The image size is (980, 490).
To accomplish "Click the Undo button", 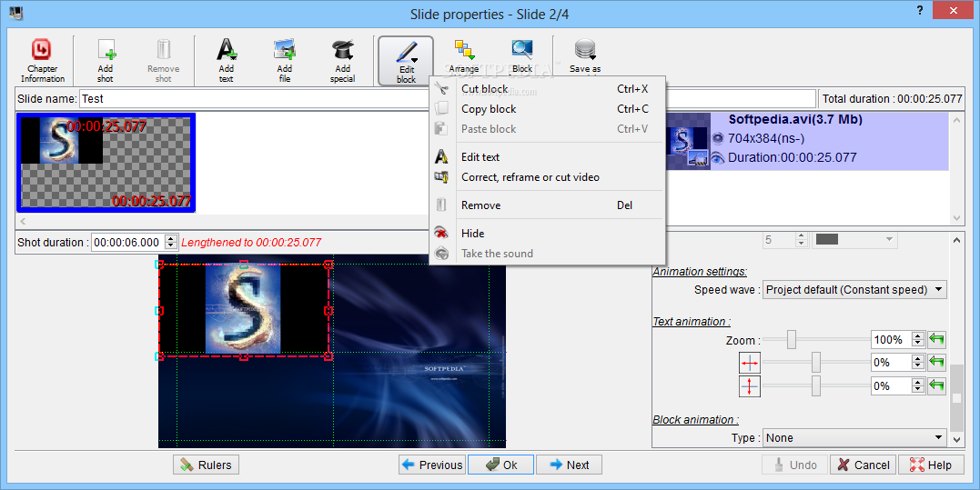I will point(795,465).
